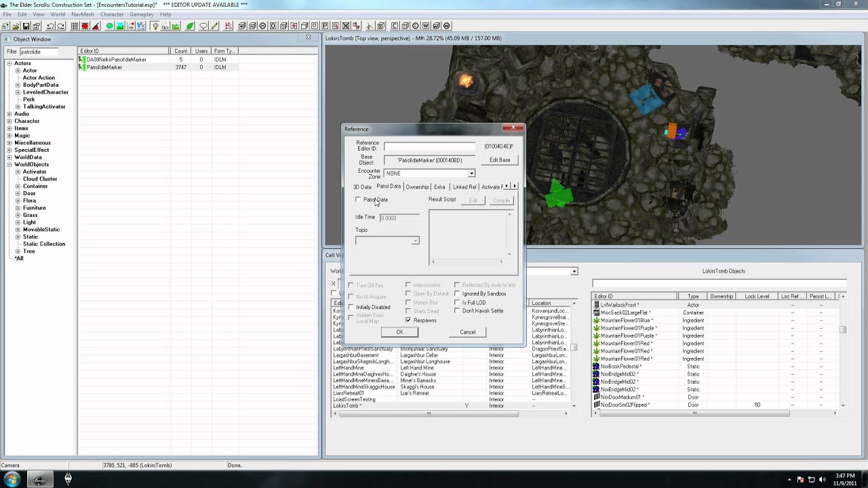Image resolution: width=868 pixels, height=488 pixels.
Task: Click the landscape editing toolbar icon
Action: click(x=119, y=26)
